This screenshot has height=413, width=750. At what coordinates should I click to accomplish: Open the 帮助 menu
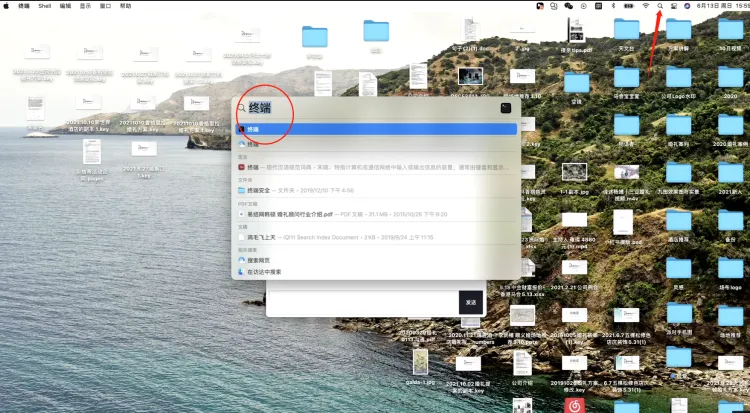point(125,6)
